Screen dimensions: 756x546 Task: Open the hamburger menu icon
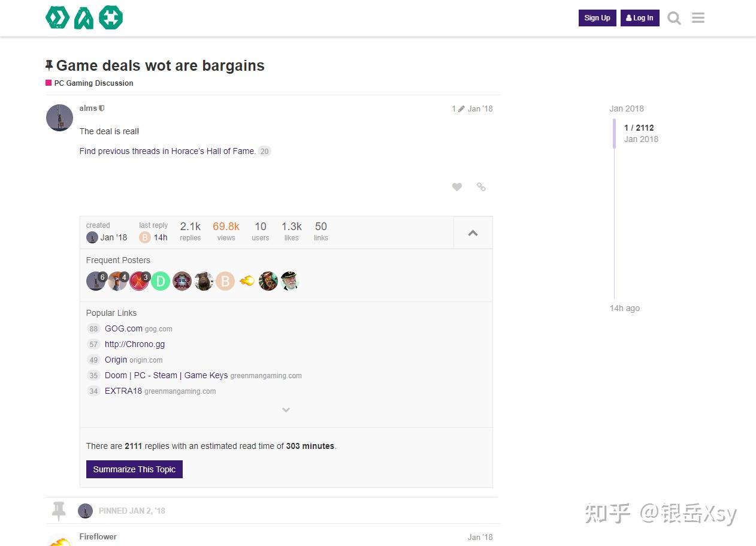pyautogui.click(x=698, y=18)
